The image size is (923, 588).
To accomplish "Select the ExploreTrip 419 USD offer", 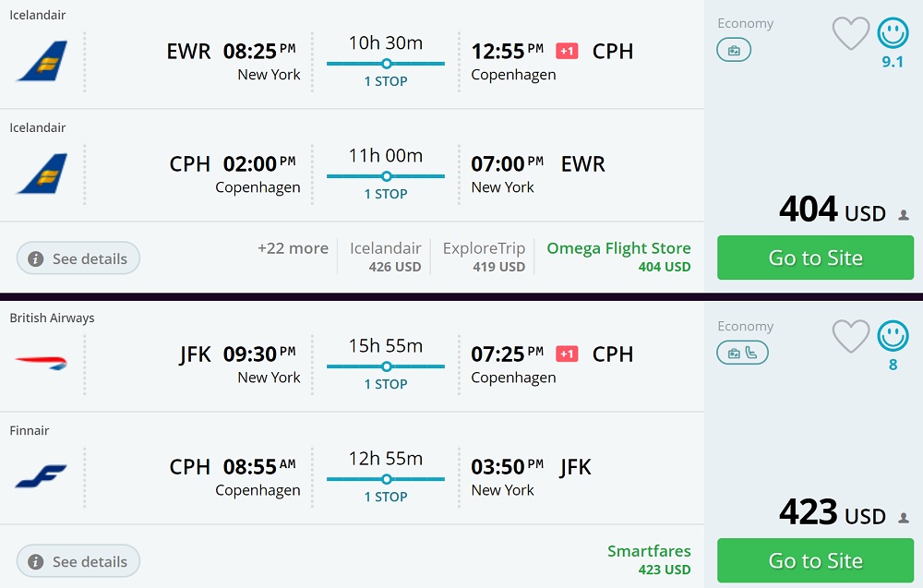I will point(484,258).
